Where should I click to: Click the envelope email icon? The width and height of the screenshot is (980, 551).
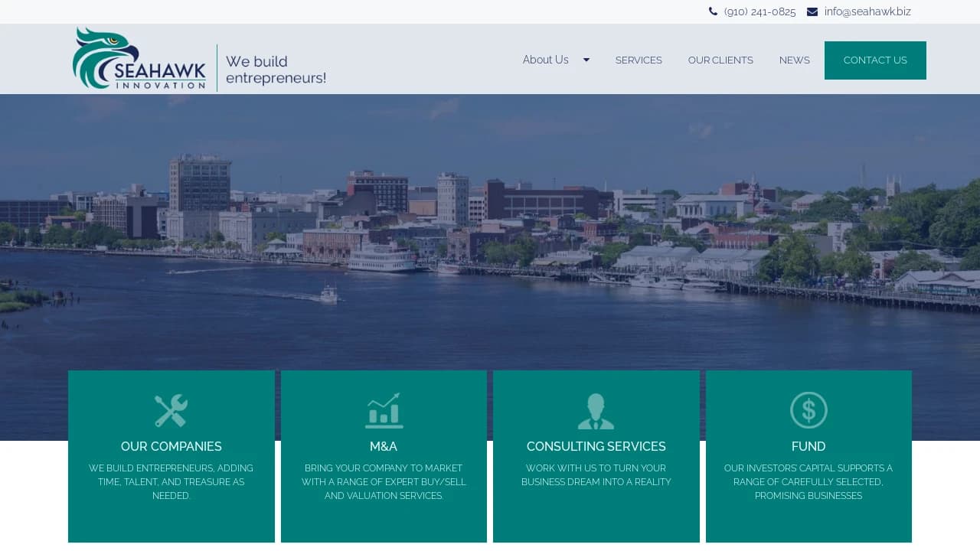pyautogui.click(x=812, y=11)
